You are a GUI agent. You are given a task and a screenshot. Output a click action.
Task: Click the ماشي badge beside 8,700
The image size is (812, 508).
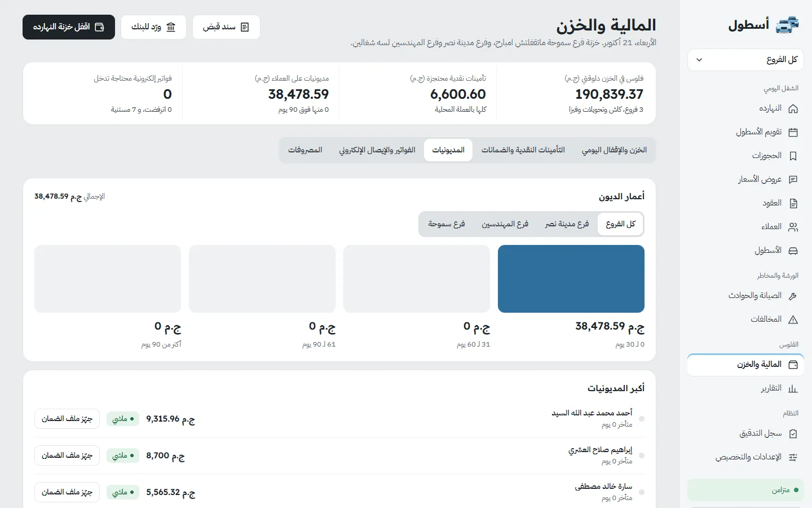point(123,456)
